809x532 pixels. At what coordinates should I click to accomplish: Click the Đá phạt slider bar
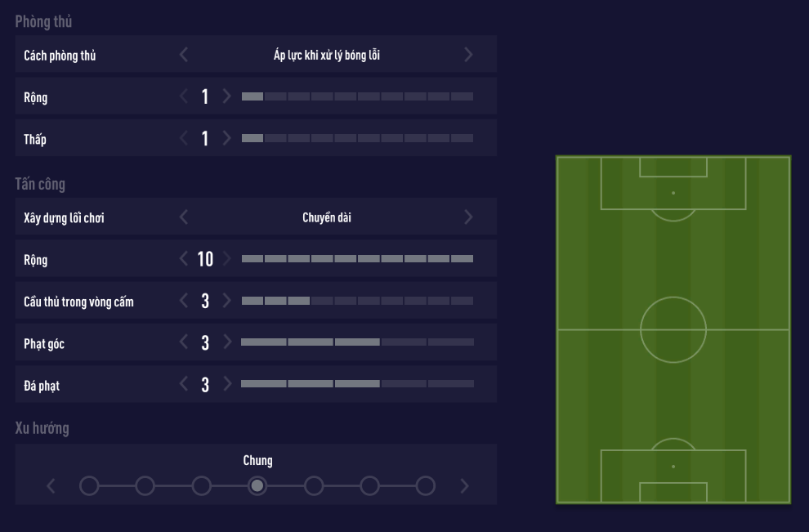(x=357, y=383)
